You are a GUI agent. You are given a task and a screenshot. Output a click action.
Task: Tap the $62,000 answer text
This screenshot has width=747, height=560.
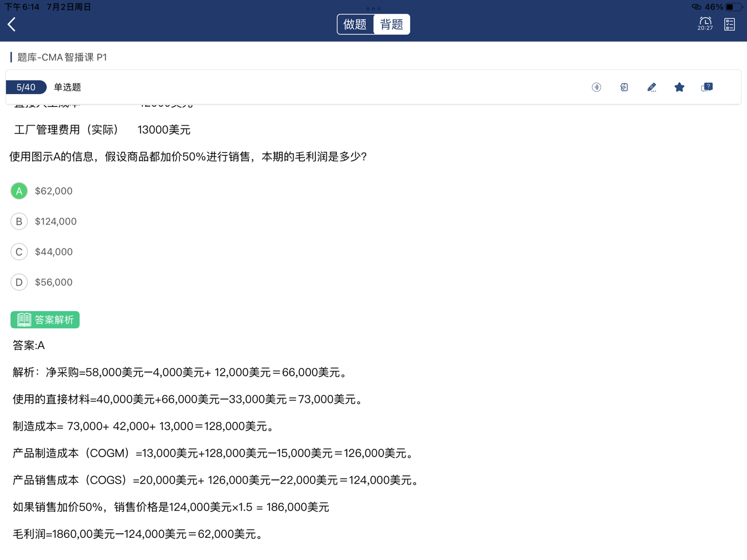pos(54,191)
